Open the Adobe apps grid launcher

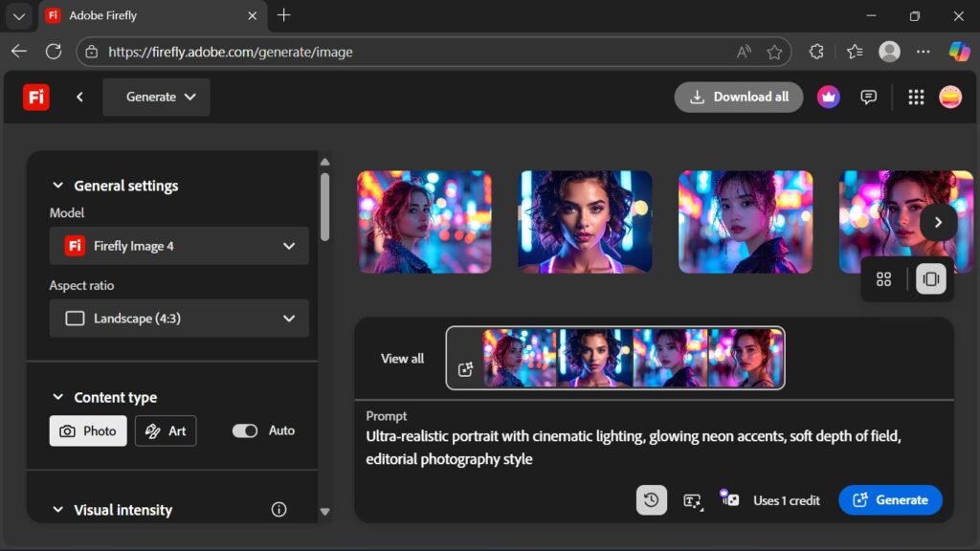coord(916,97)
